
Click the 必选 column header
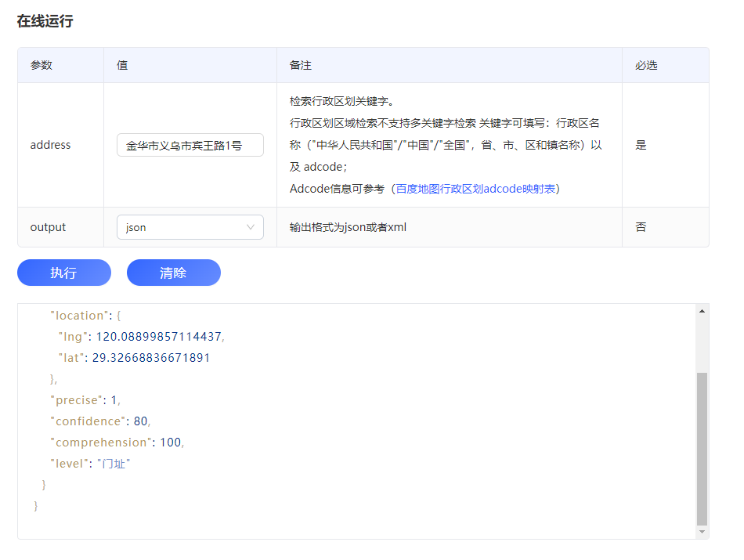point(646,65)
